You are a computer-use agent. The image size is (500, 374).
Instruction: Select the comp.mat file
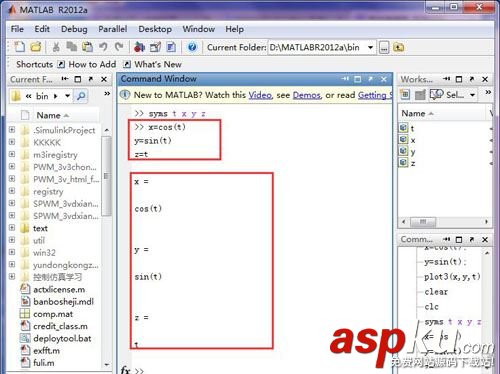[x=53, y=314]
